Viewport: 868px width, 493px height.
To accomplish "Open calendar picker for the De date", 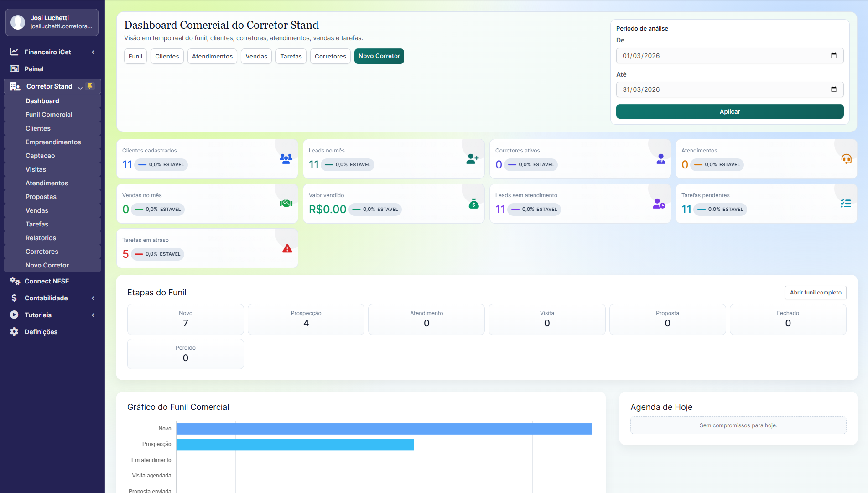I will [833, 56].
